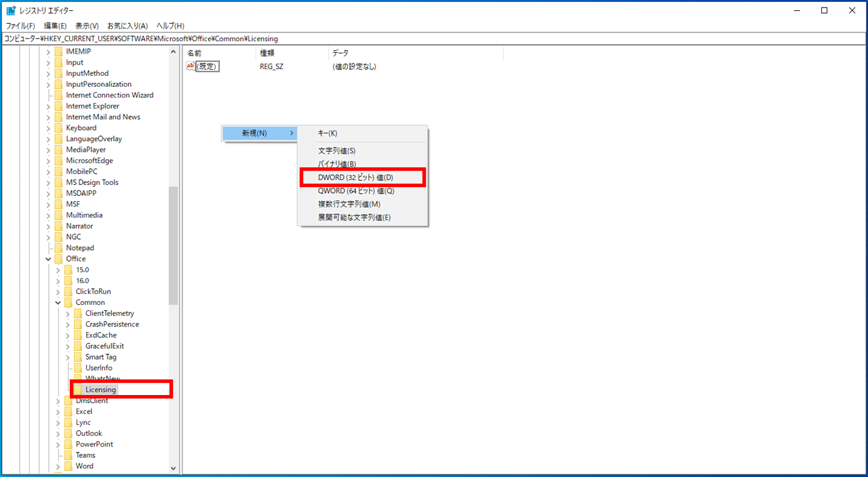Image resolution: width=868 pixels, height=477 pixels.
Task: Click the 種類 column header
Action: pos(292,53)
